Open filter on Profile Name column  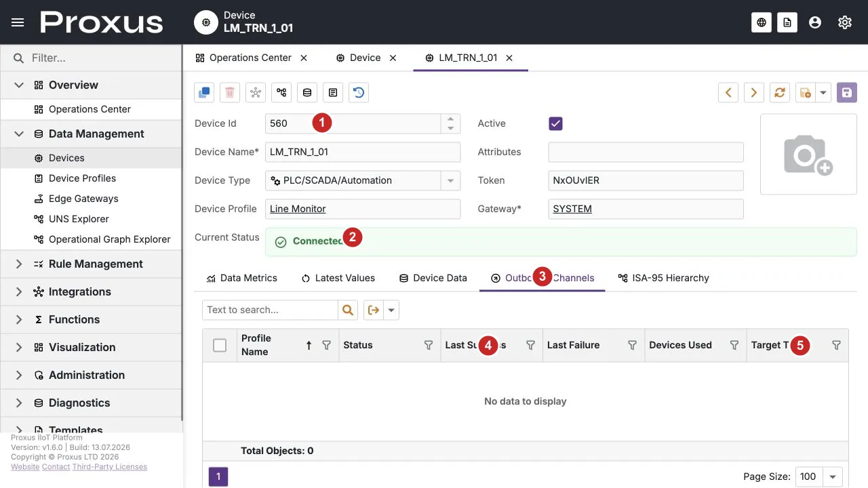(327, 345)
